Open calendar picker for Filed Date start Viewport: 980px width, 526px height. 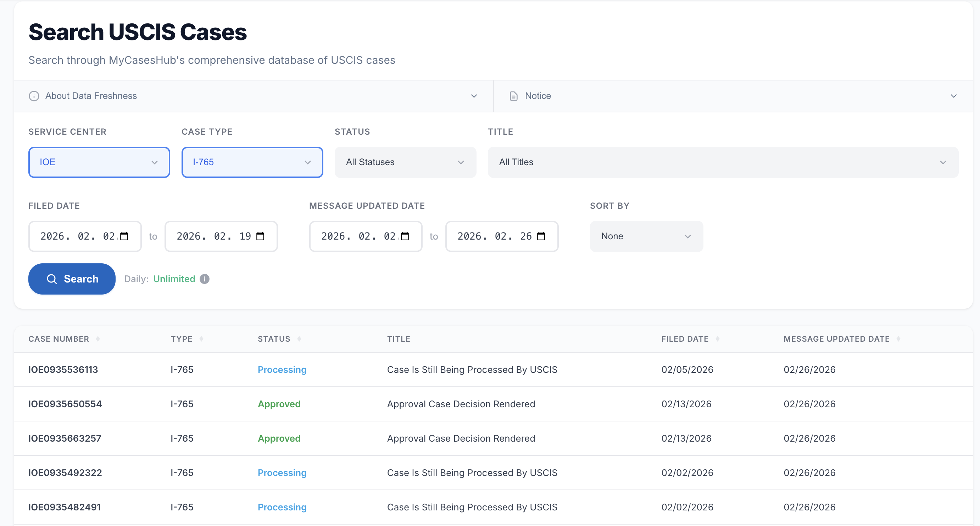coord(124,236)
